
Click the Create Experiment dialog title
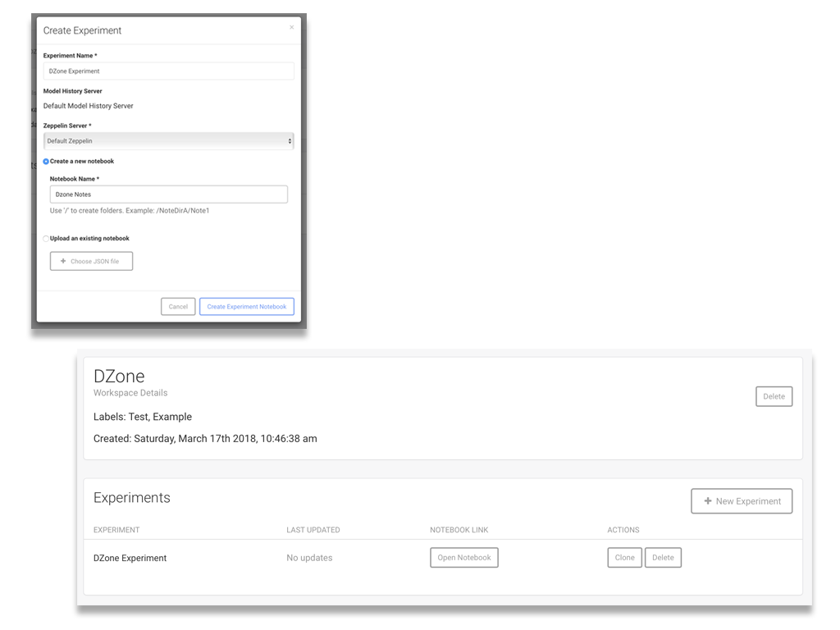coord(82,30)
